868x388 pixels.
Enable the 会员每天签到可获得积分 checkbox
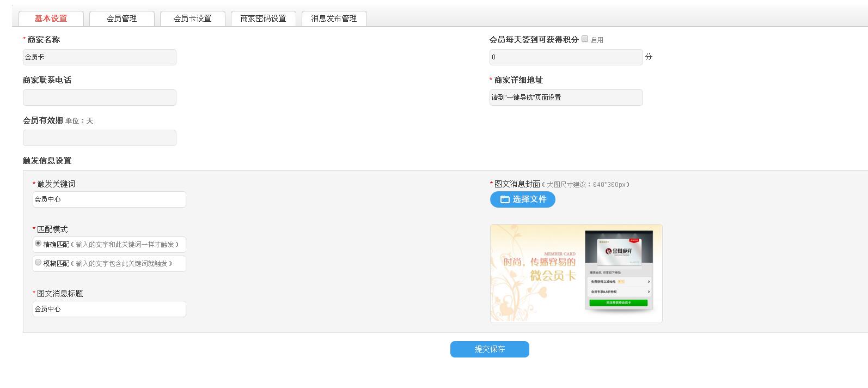[585, 39]
